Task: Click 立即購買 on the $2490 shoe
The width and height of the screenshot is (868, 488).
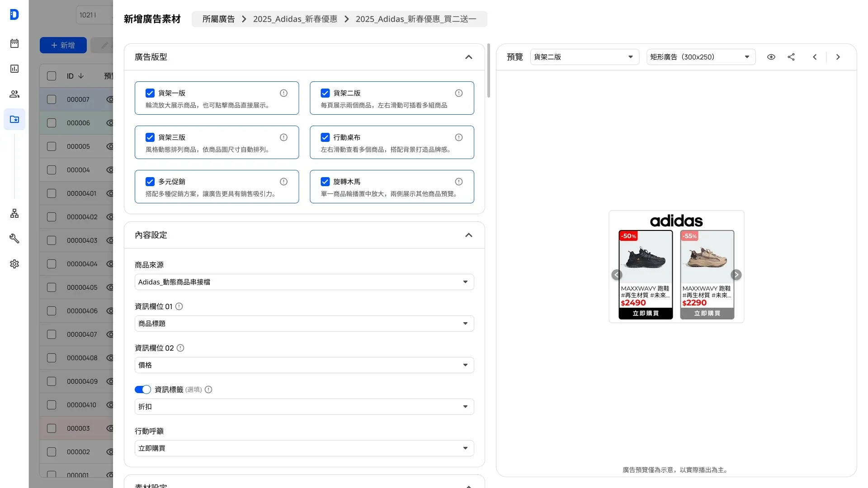Action: point(646,313)
